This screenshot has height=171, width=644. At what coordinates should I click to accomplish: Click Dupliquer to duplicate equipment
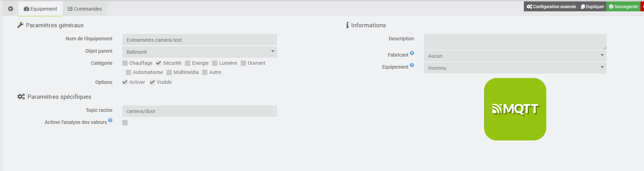(x=592, y=6)
